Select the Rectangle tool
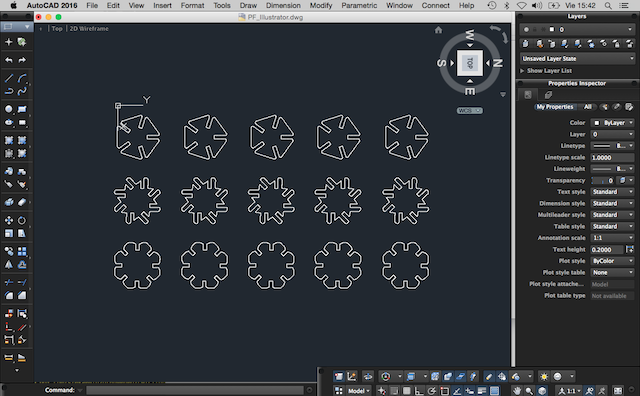 22,109
